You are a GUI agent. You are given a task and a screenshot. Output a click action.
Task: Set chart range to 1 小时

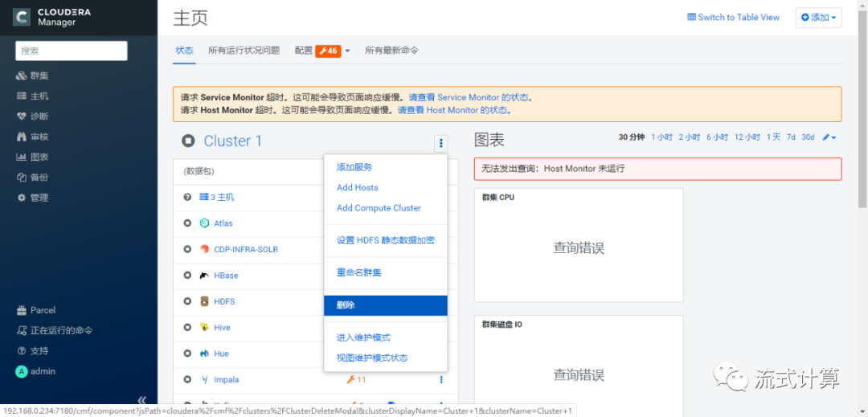click(661, 137)
